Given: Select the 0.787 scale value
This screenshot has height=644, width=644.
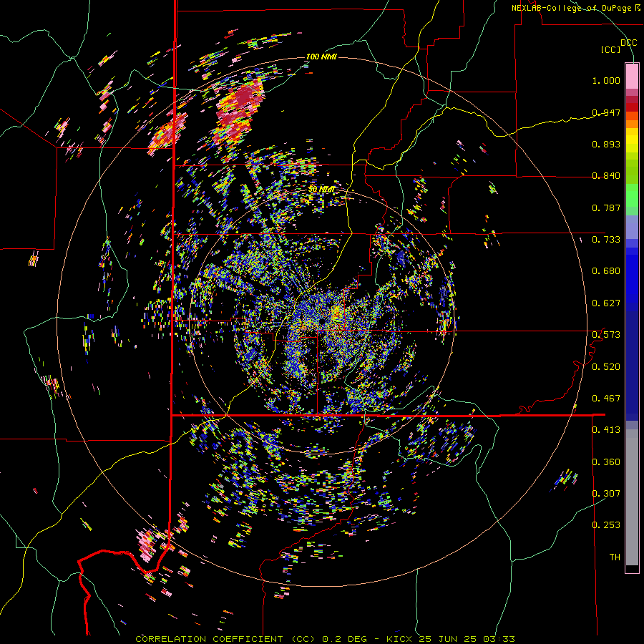Looking at the screenshot, I should (x=606, y=208).
